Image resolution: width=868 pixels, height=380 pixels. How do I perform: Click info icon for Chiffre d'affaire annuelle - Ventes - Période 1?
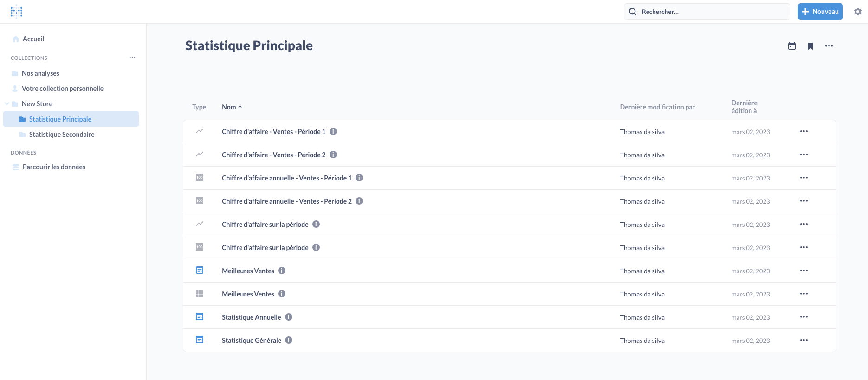(x=359, y=178)
